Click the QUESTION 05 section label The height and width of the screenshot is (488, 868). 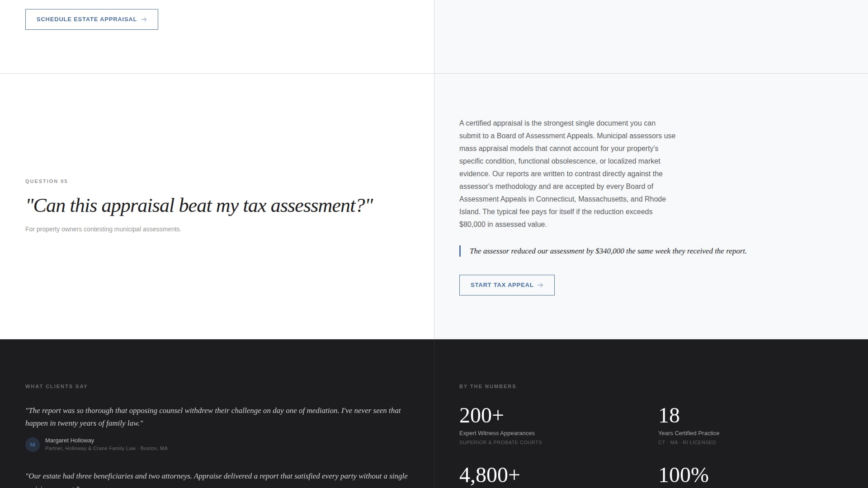46,181
